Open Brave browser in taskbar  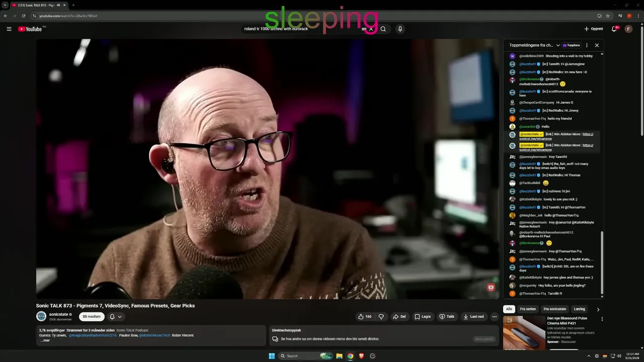361,356
